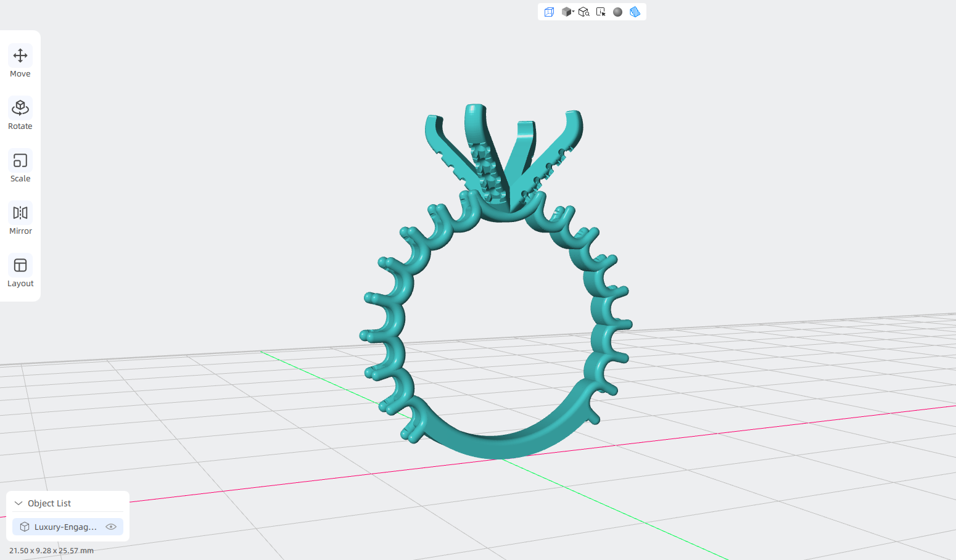Image resolution: width=956 pixels, height=560 pixels.
Task: Click the gray sphere shading icon
Action: (617, 12)
